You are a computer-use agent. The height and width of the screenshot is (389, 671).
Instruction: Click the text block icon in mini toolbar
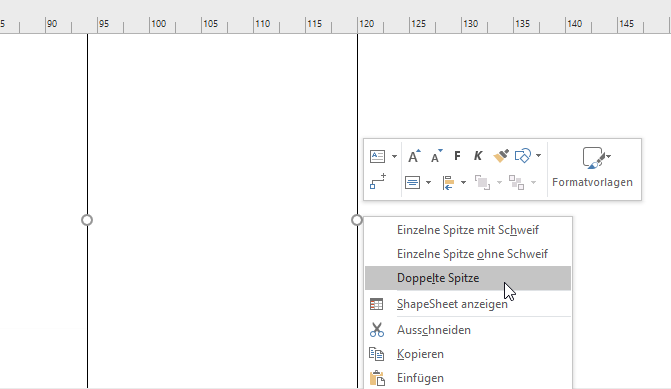377,156
